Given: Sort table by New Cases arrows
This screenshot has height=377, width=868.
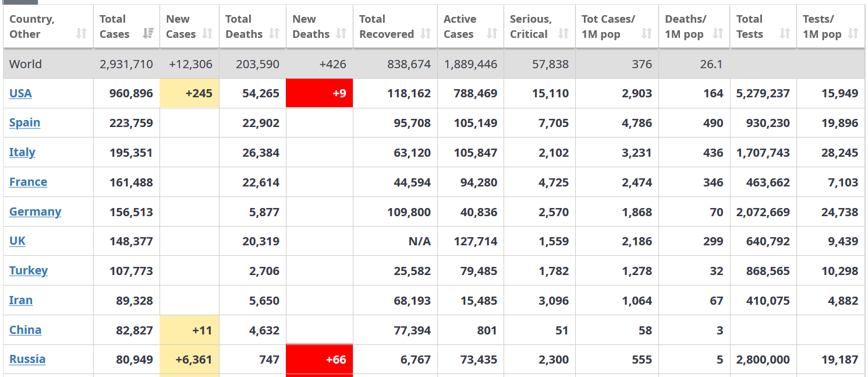Looking at the screenshot, I should (207, 34).
